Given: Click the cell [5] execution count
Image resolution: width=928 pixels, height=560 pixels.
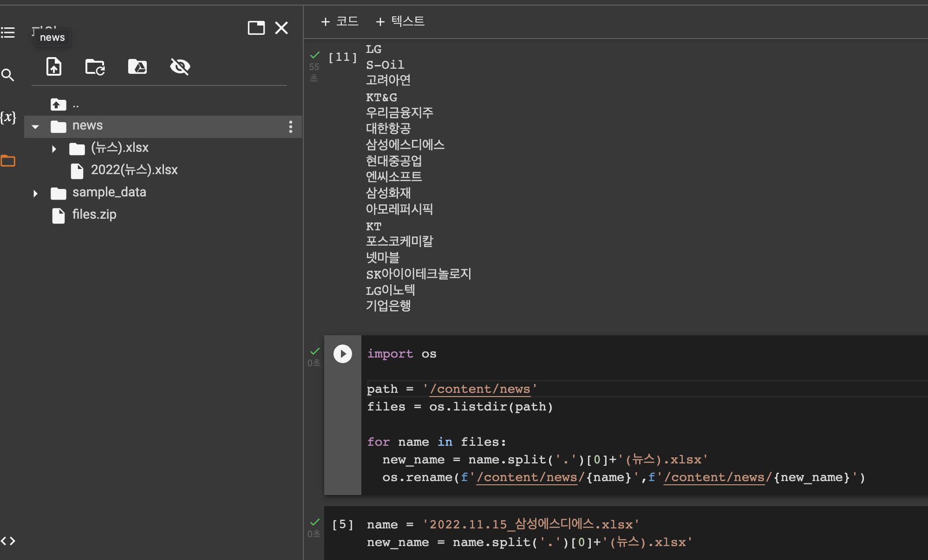Looking at the screenshot, I should (343, 525).
